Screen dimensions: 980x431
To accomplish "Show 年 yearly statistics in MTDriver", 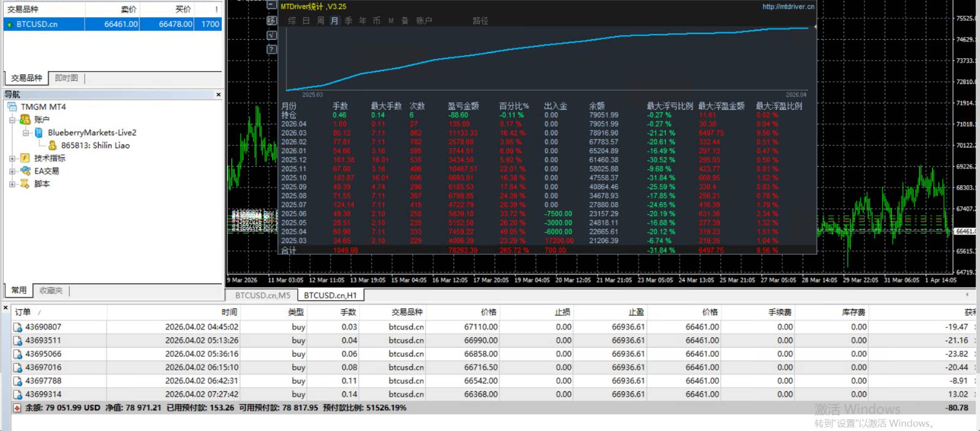I will coord(363,21).
